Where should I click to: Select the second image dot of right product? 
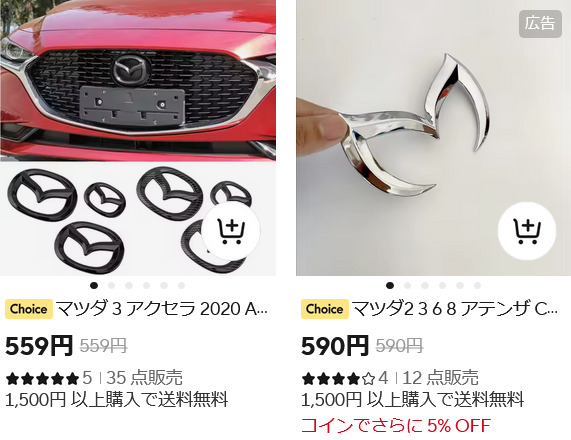coord(407,285)
